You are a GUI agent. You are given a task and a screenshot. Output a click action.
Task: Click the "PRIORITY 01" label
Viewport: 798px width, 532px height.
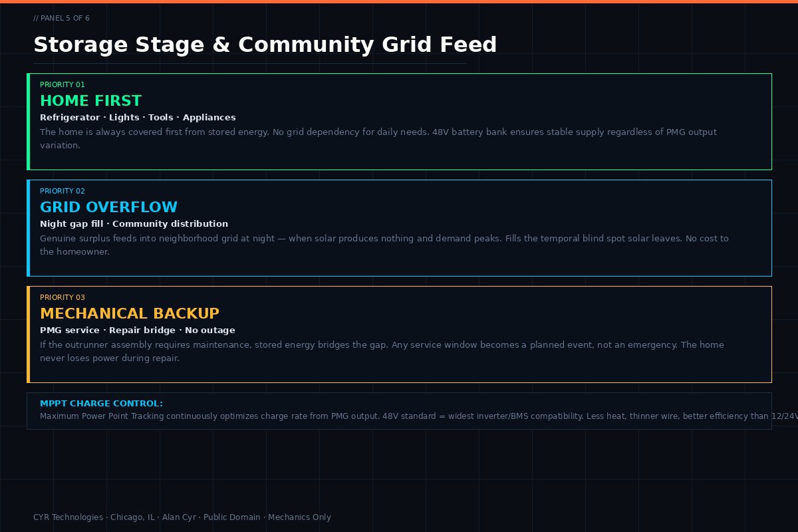point(63,84)
